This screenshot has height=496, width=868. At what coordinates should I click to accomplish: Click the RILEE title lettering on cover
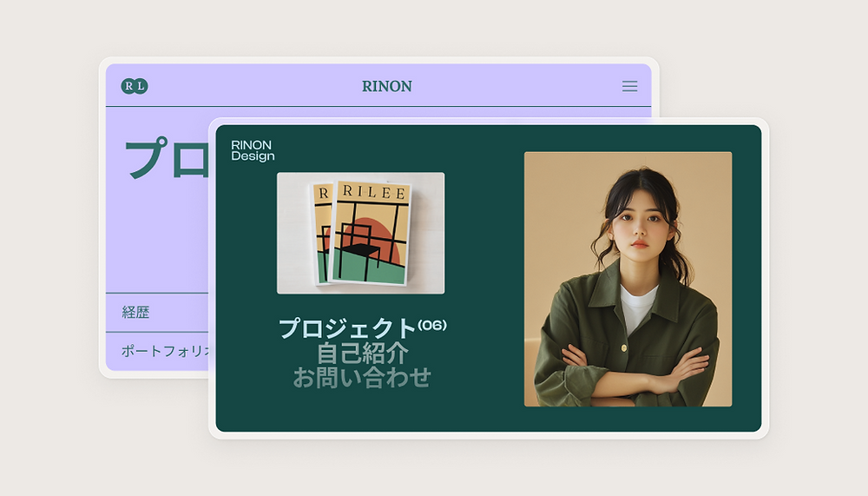[374, 192]
